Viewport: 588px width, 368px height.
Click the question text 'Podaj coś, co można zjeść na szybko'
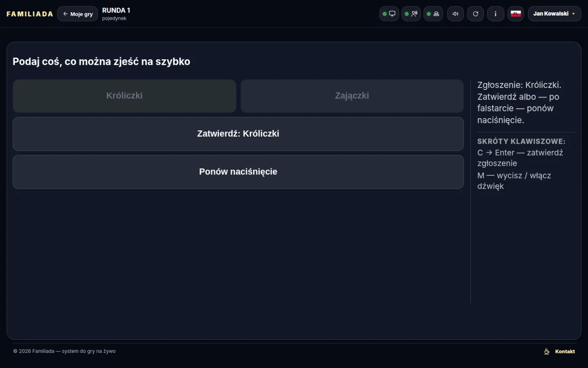click(102, 61)
